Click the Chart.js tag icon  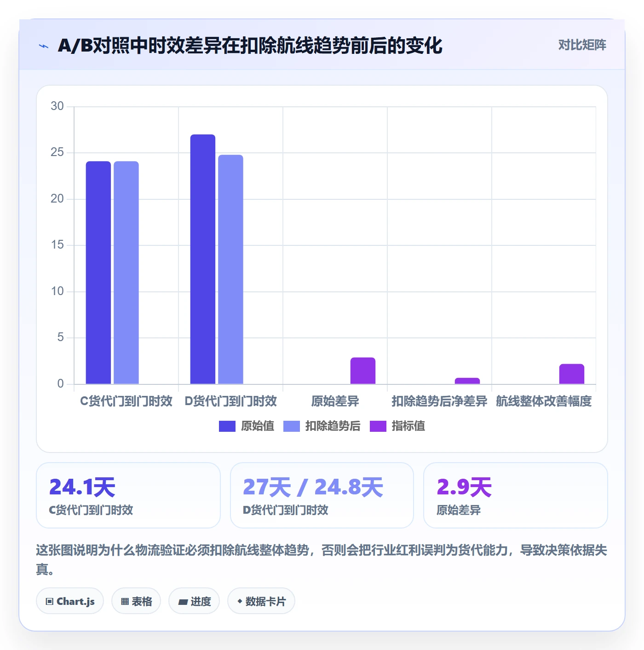pyautogui.click(x=50, y=601)
